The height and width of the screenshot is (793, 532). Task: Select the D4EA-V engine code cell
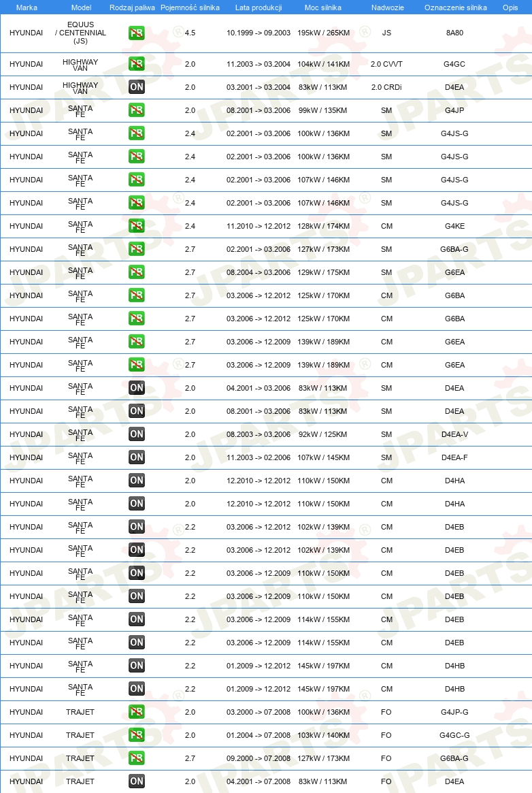[x=454, y=434]
